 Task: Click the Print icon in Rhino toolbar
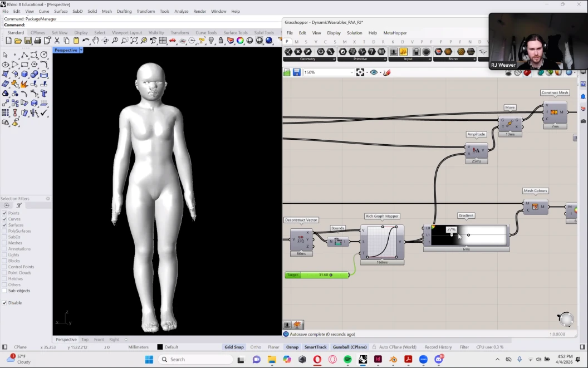pyautogui.click(x=37, y=41)
